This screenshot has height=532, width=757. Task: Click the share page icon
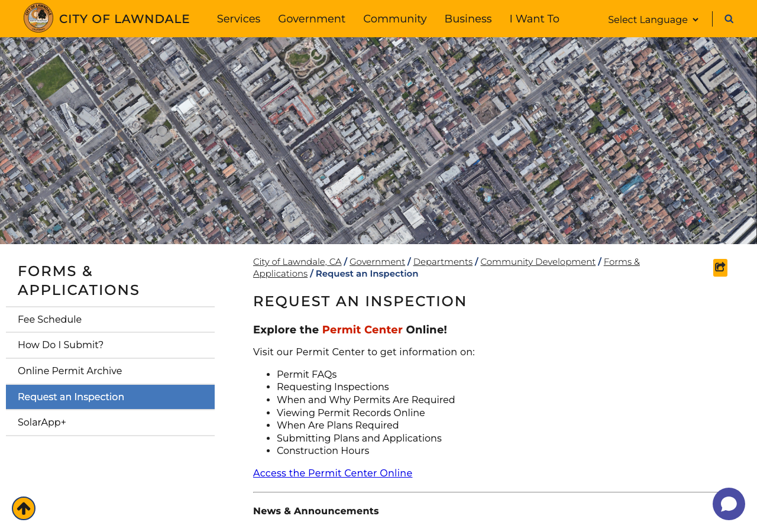point(720,268)
